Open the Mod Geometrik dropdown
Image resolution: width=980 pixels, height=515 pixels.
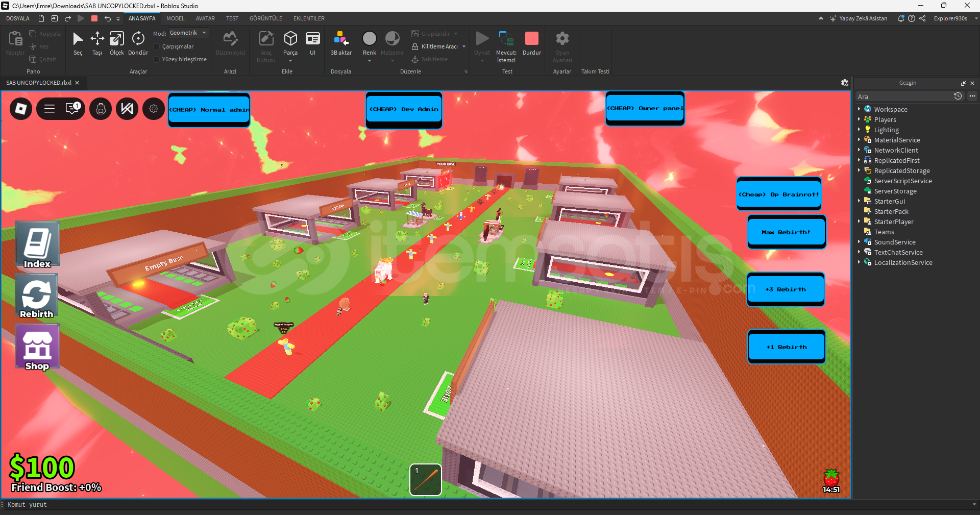click(x=188, y=33)
